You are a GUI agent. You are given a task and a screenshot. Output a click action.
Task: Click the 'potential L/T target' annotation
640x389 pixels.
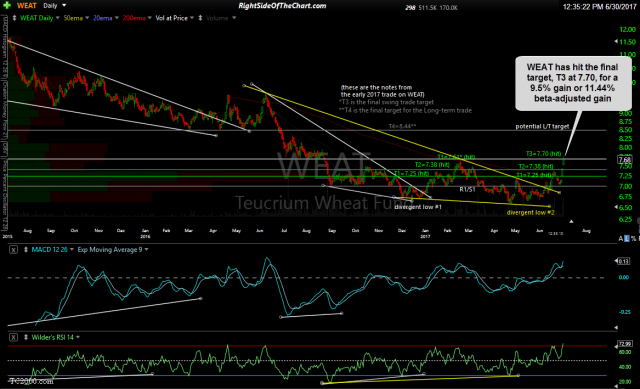pos(542,127)
